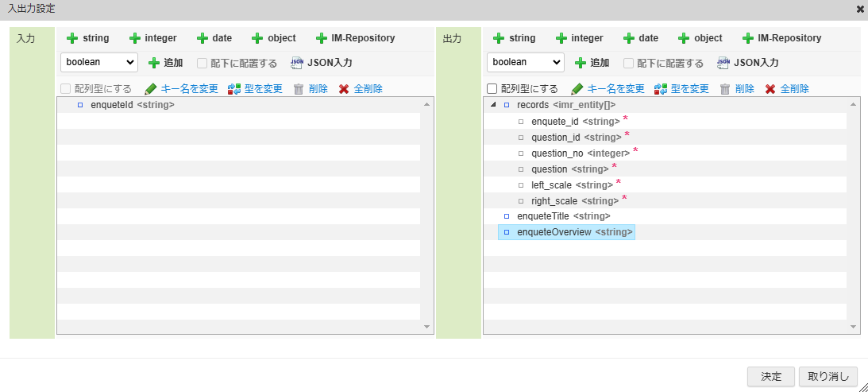Viewport: 868px width, 392px height.
Task: Click 追加 button in output panel
Action: (592, 63)
